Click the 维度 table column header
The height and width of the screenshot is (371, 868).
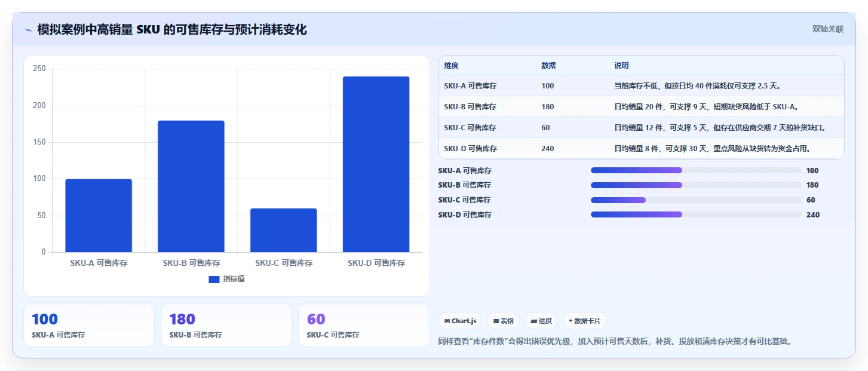coord(452,66)
